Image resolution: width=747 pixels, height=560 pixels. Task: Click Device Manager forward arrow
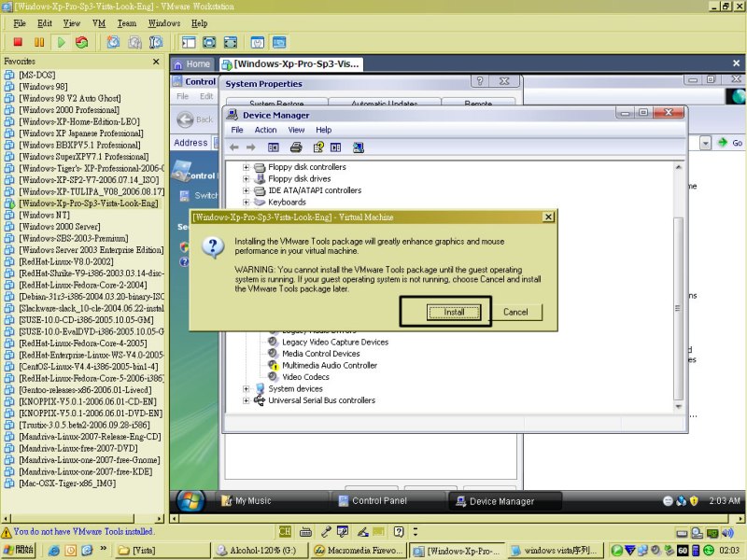250,147
